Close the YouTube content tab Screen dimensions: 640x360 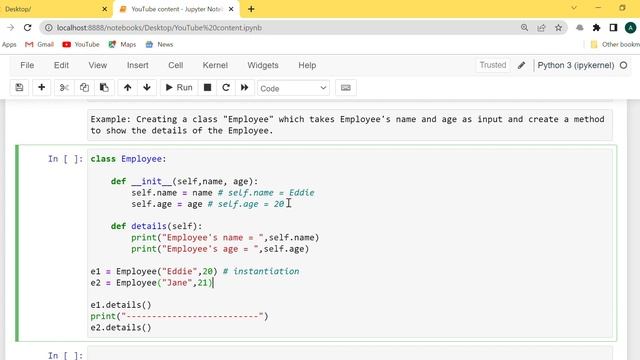click(x=231, y=9)
